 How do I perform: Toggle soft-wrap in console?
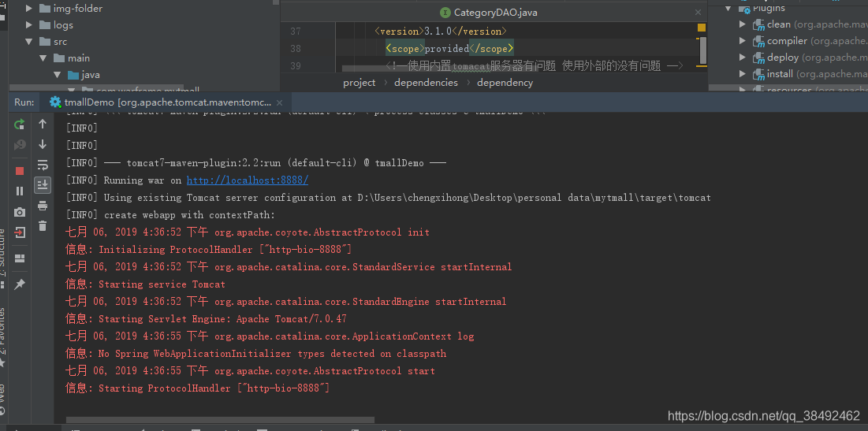pyautogui.click(x=43, y=165)
